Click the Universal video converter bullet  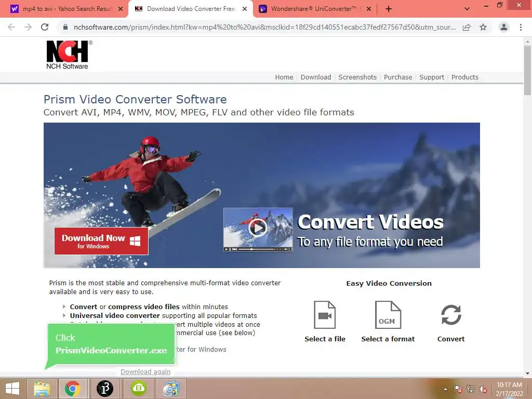coord(163,315)
